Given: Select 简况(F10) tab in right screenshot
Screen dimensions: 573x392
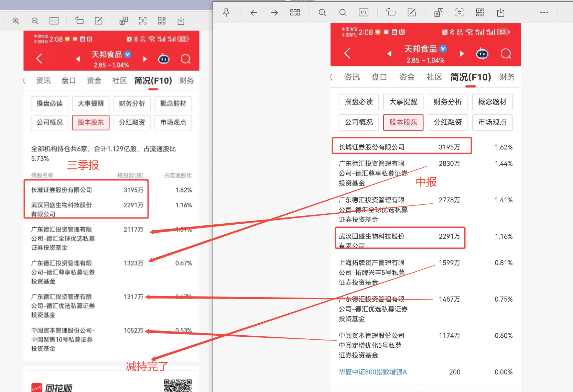Looking at the screenshot, I should click(x=471, y=77).
